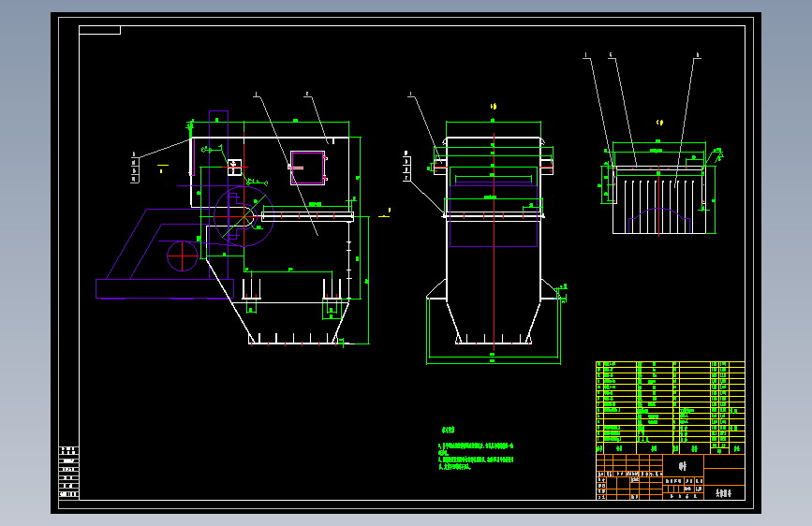Image resolution: width=812 pixels, height=526 pixels.
Task: Click the purple motor base rectangle
Action: pyautogui.click(x=165, y=289)
